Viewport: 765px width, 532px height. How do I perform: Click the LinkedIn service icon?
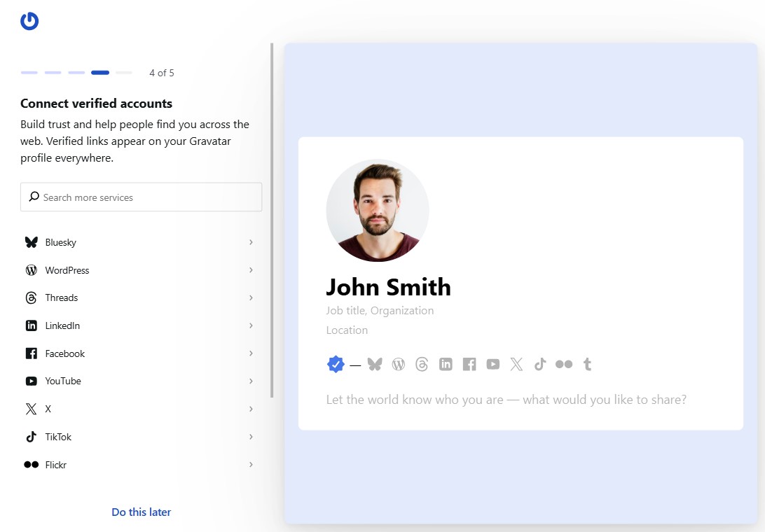click(31, 325)
